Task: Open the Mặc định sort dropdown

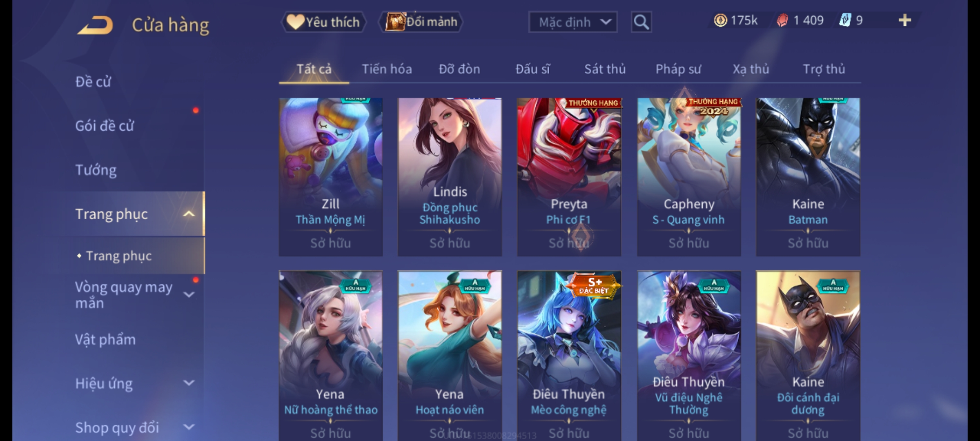Action: (x=572, y=22)
